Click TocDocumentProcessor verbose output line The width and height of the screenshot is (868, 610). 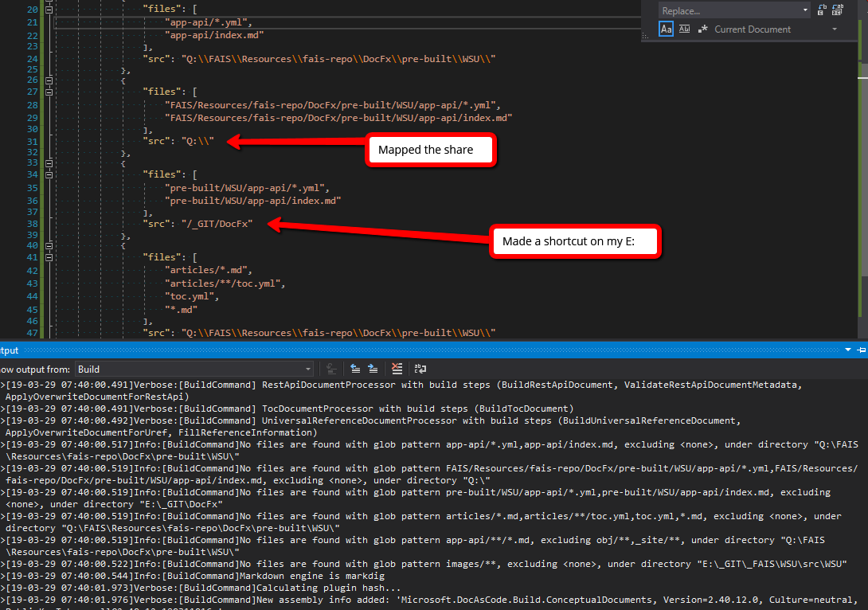coord(287,409)
